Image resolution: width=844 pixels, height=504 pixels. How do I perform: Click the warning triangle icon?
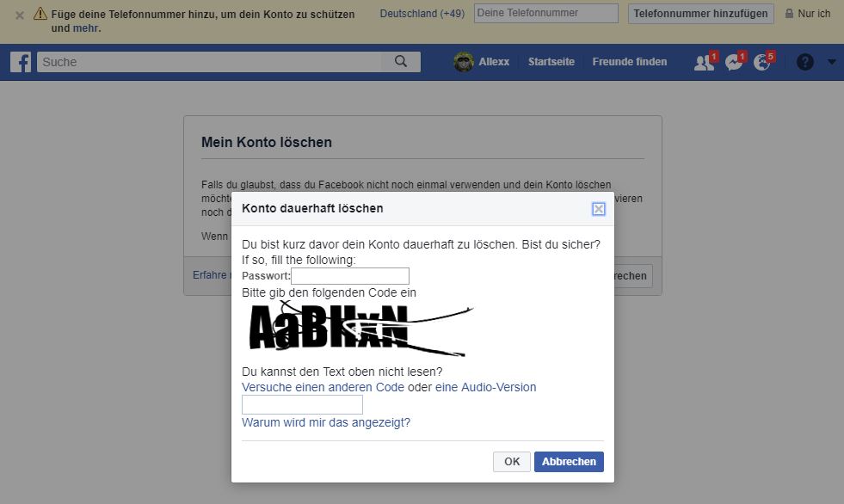[40, 14]
